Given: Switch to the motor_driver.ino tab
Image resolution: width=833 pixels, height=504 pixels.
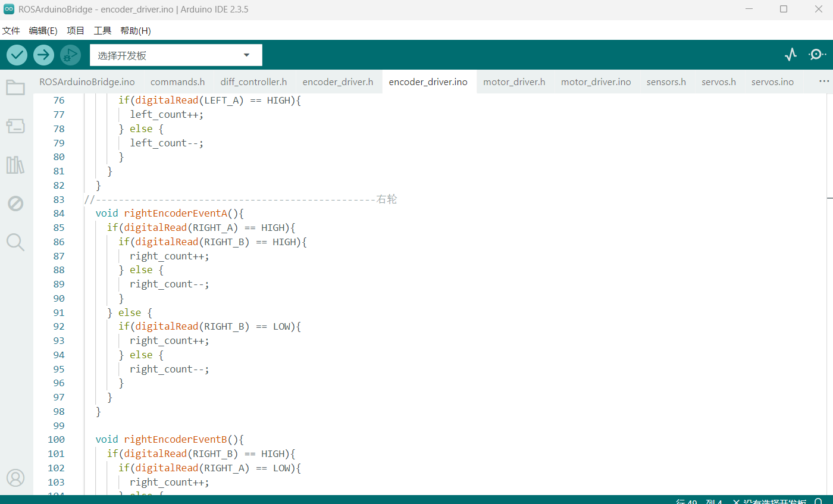Looking at the screenshot, I should [596, 82].
